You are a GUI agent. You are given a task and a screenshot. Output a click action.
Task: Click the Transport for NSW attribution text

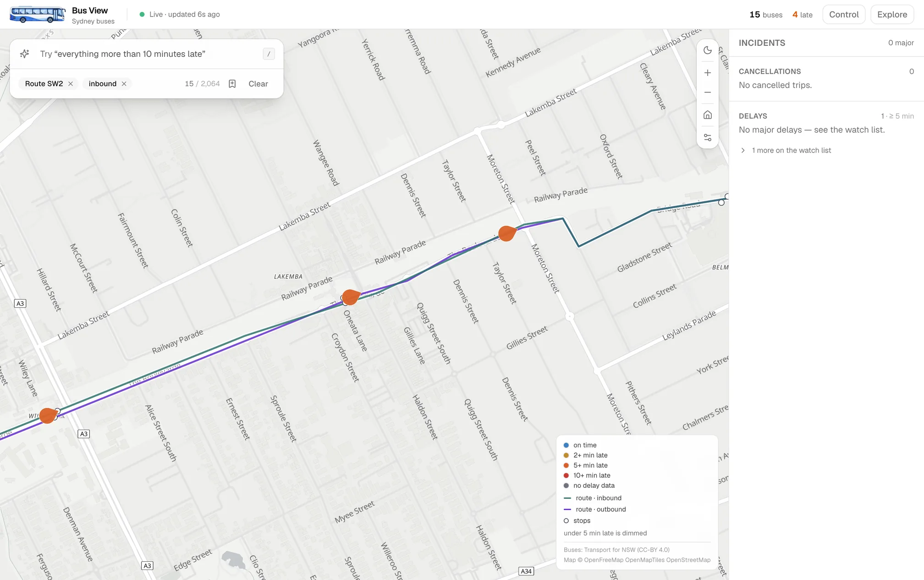616,550
